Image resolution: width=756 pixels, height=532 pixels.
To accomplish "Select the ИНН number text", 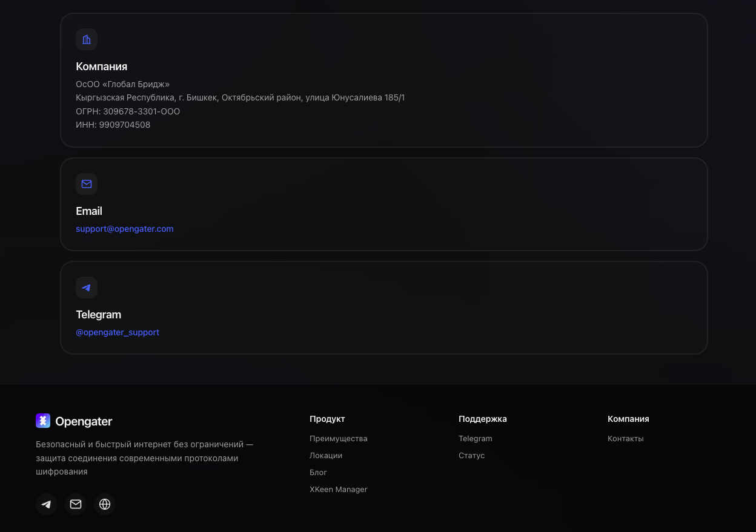I will coord(125,125).
